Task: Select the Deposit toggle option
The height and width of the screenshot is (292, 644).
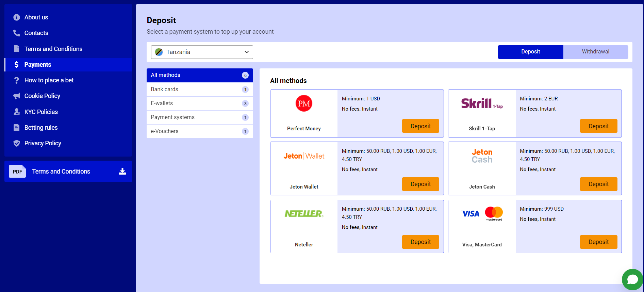Action: pos(530,52)
